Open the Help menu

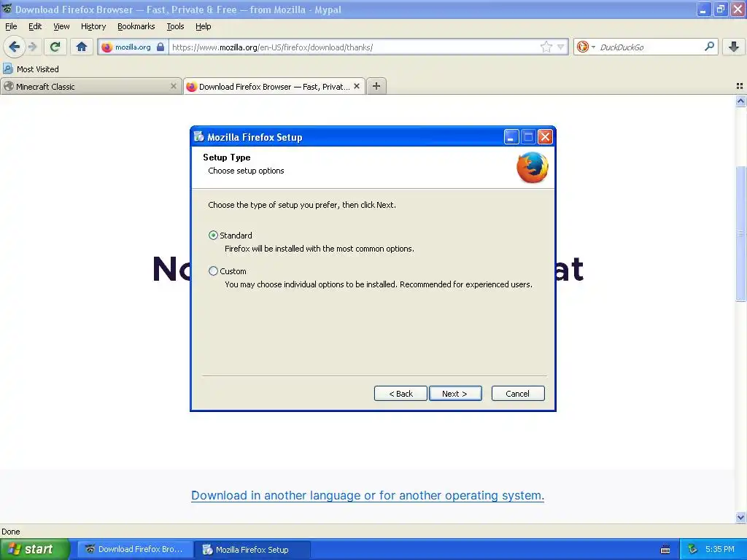(x=204, y=26)
